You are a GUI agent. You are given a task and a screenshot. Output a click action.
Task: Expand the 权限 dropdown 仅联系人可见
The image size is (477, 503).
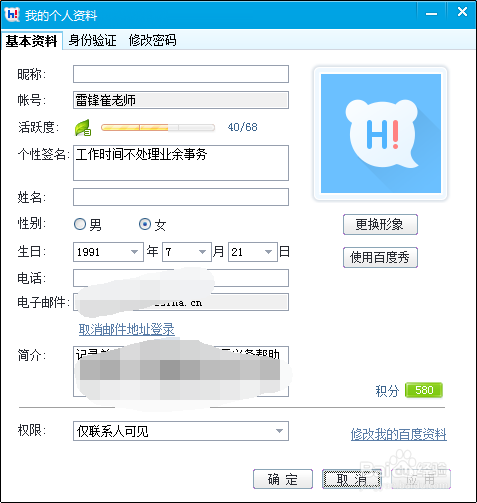(181, 431)
